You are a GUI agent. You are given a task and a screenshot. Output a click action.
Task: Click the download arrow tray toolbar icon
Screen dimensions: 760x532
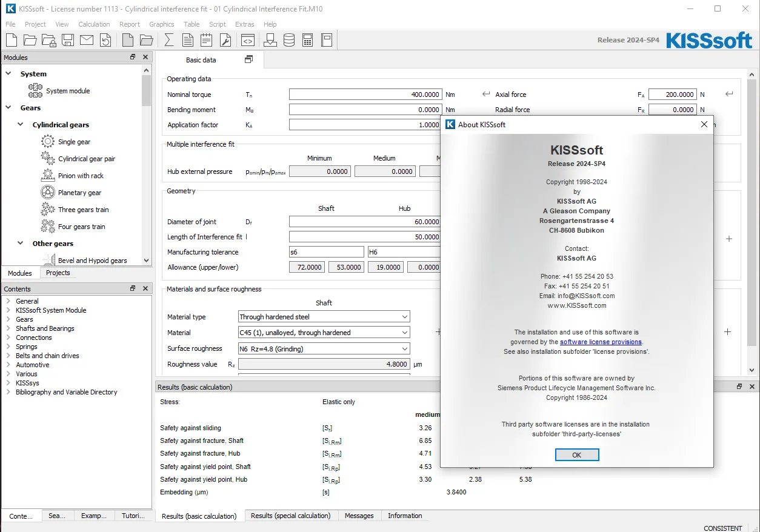point(270,40)
